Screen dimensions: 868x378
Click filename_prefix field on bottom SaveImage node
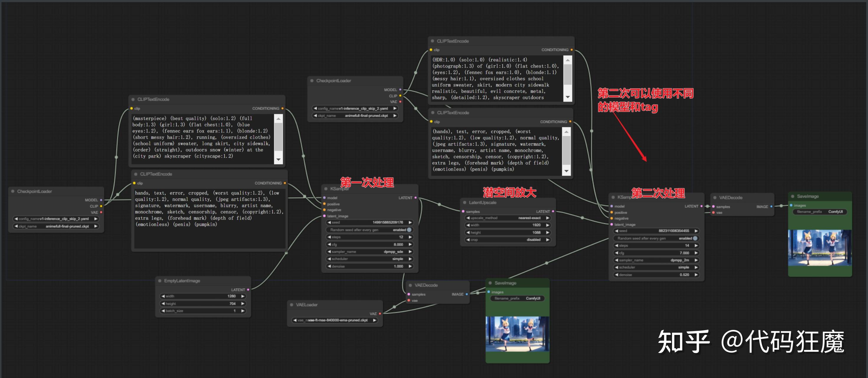coord(517,299)
